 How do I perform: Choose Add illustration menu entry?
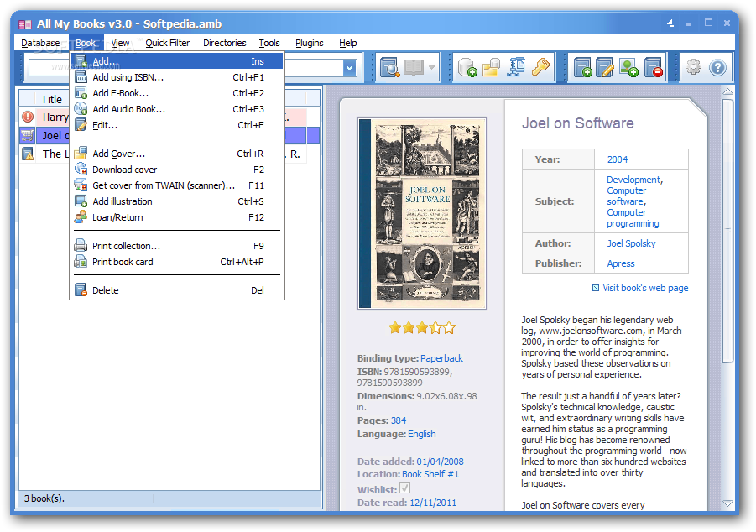point(177,201)
